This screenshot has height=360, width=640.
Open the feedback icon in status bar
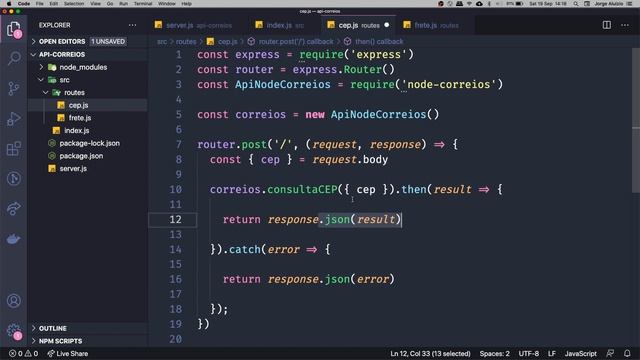pyautogui.click(x=610, y=353)
